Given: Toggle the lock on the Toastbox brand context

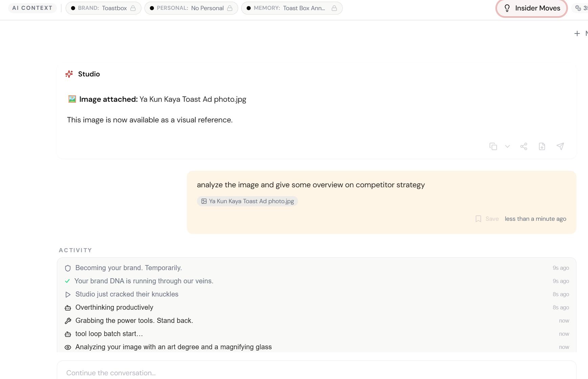Looking at the screenshot, I should (x=133, y=8).
